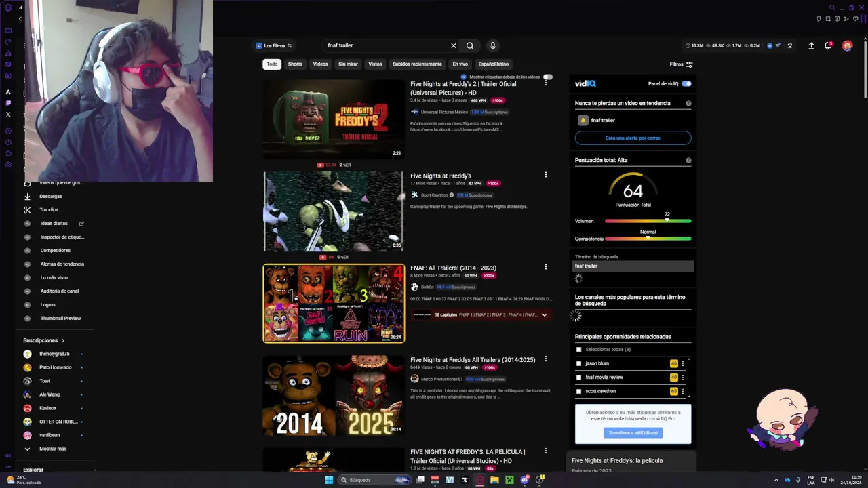The width and height of the screenshot is (868, 488).
Task: Check the 'scott cawthon' keyword checkbox
Action: tap(578, 391)
